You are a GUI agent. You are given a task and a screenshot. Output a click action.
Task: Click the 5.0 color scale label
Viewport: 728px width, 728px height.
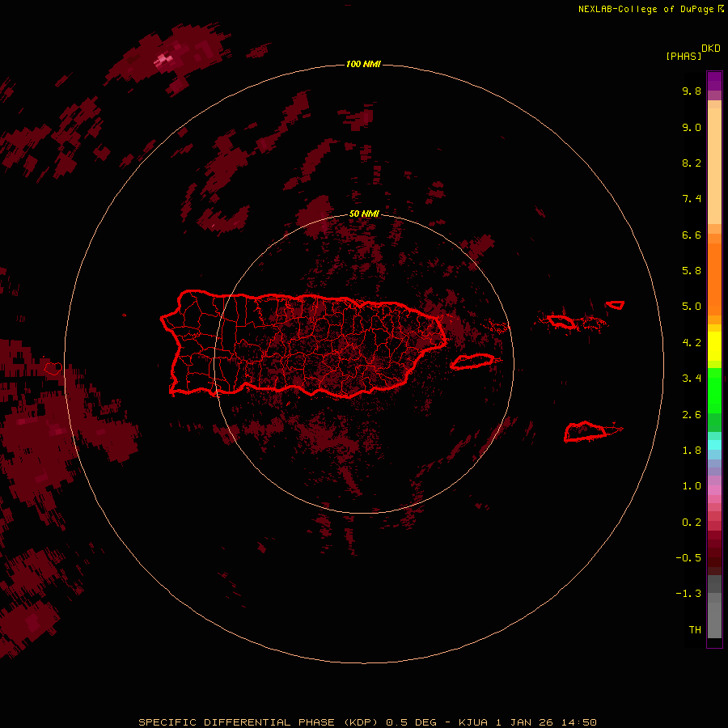[x=692, y=307]
